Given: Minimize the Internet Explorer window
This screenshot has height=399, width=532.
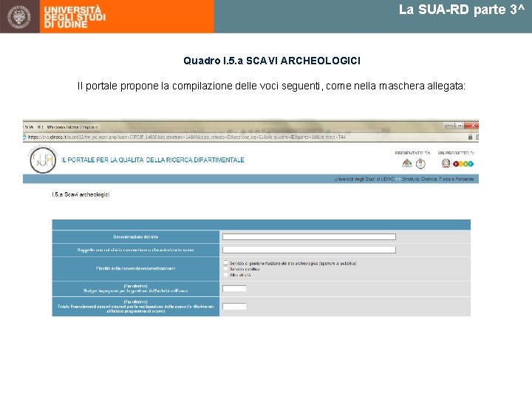Looking at the screenshot, I should coord(449,126).
